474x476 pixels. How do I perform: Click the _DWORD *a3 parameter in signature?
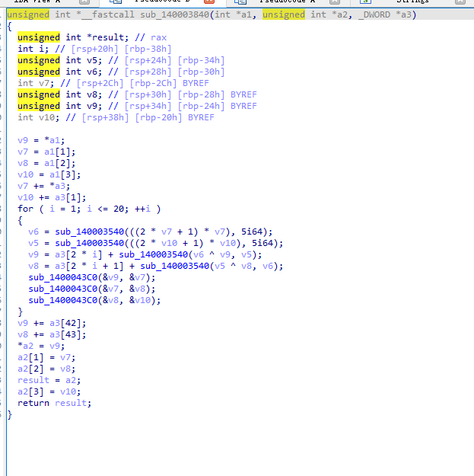coord(390,14)
